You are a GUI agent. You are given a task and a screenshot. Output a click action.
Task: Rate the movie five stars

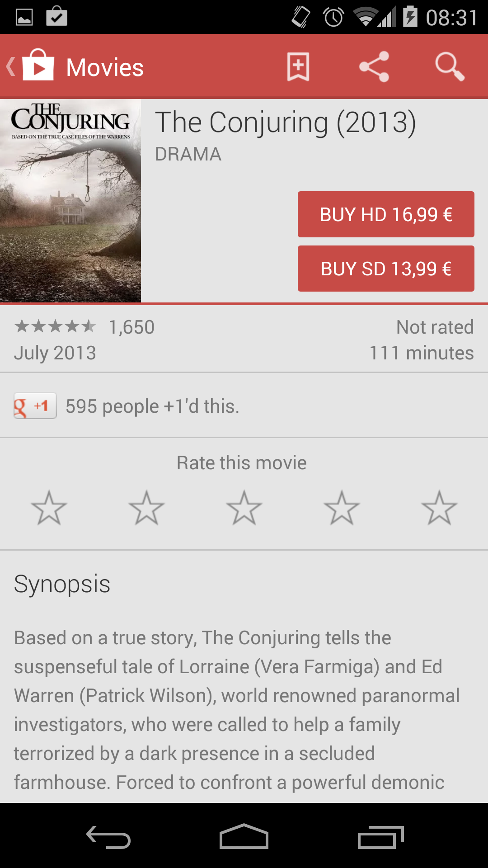tap(439, 508)
